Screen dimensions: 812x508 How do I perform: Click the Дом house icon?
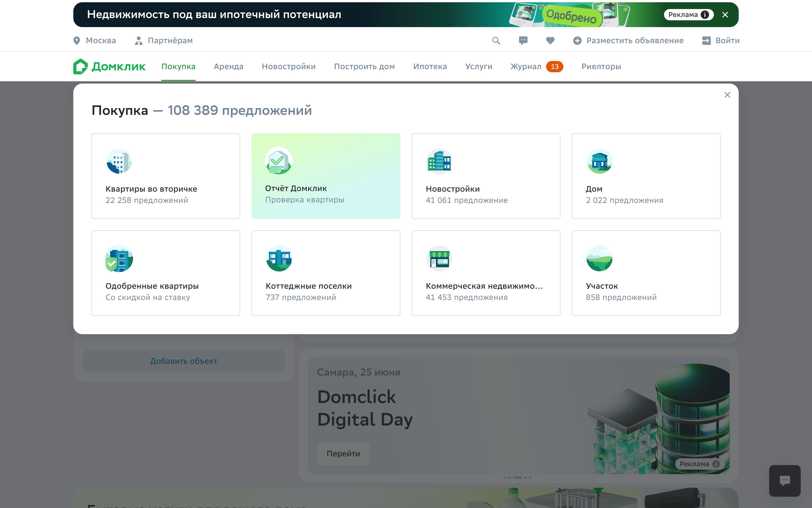[x=599, y=161]
